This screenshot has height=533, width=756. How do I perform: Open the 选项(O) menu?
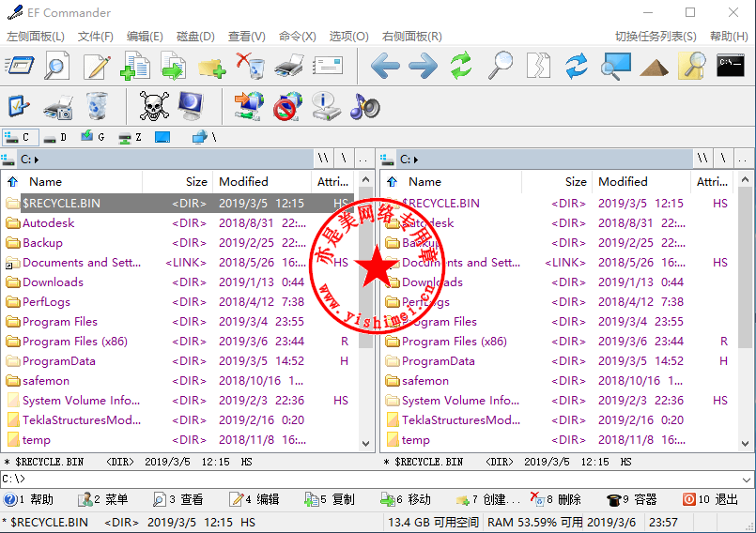[x=348, y=37]
